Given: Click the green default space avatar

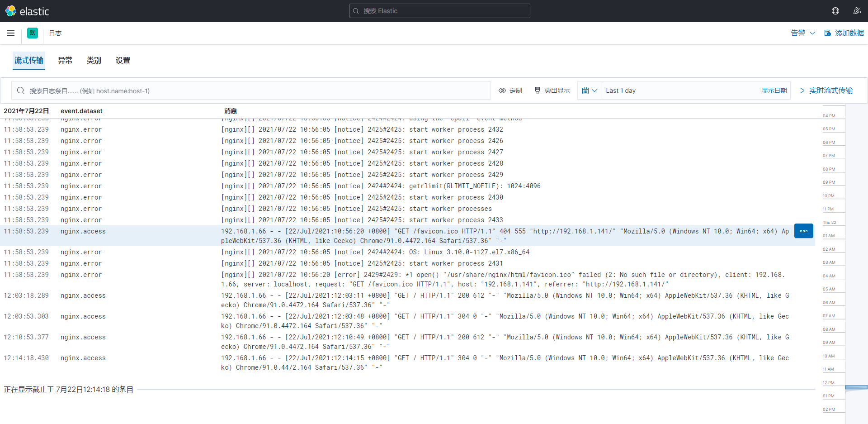Looking at the screenshot, I should tap(33, 33).
